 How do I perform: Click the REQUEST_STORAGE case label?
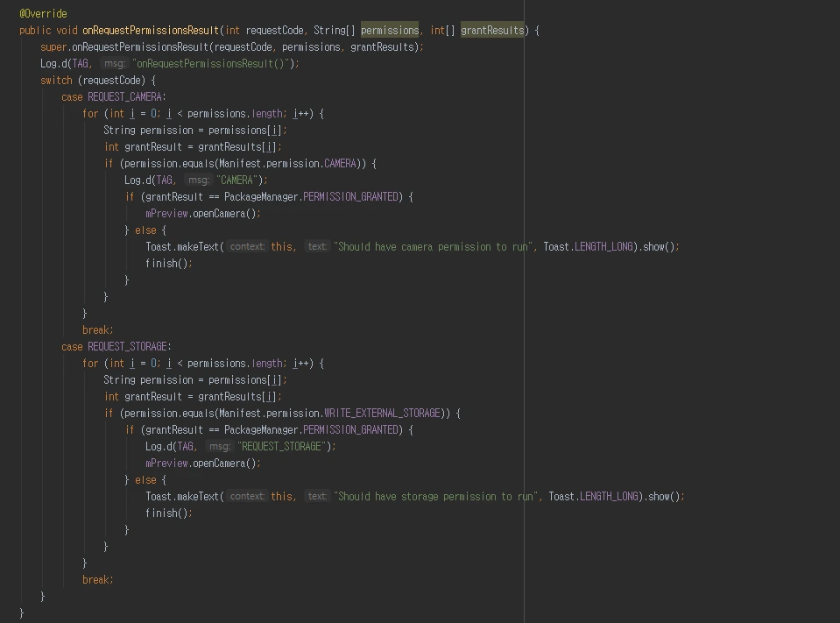click(x=128, y=347)
